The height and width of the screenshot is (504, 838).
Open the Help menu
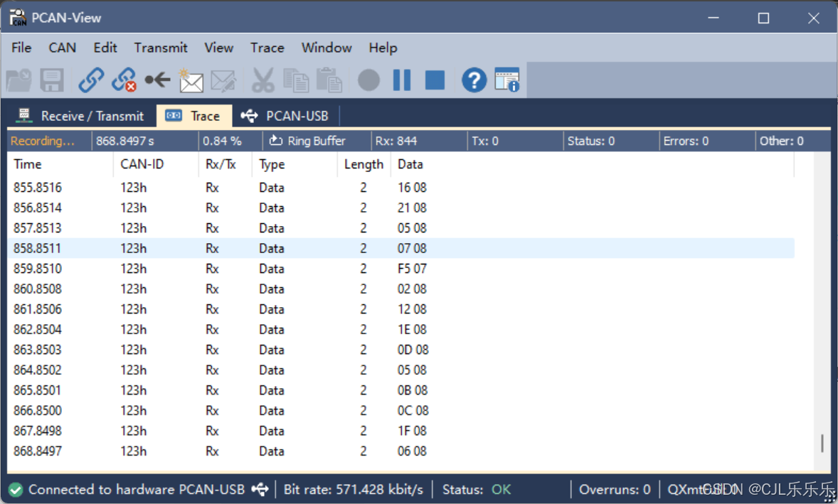[x=383, y=48]
